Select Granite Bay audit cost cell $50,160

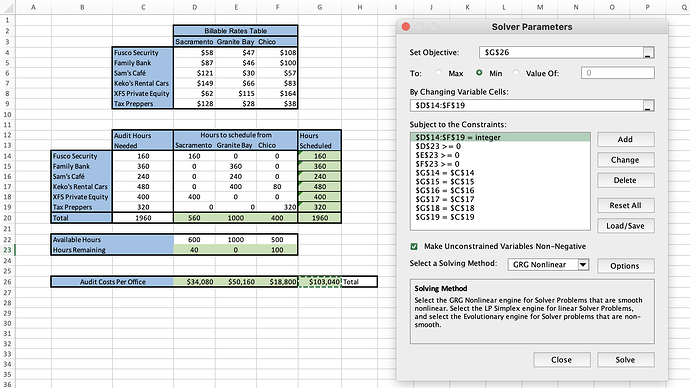236,282
